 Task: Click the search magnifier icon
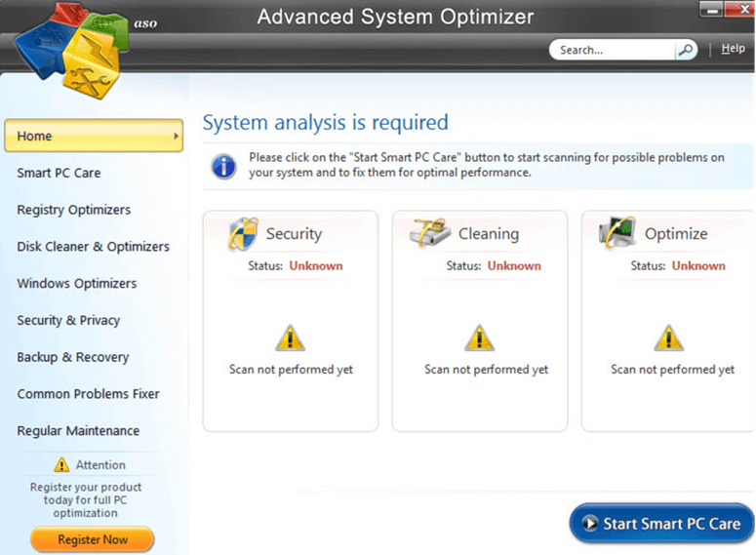coord(686,50)
